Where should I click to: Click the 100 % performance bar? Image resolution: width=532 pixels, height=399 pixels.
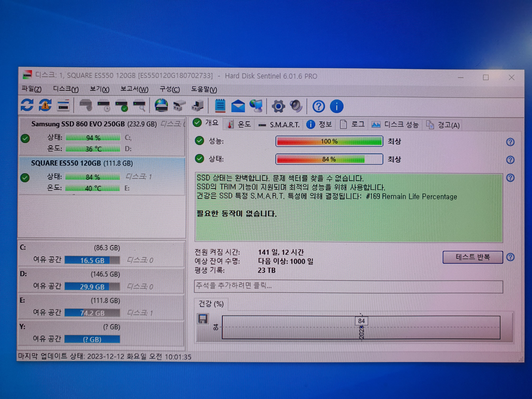pos(329,141)
